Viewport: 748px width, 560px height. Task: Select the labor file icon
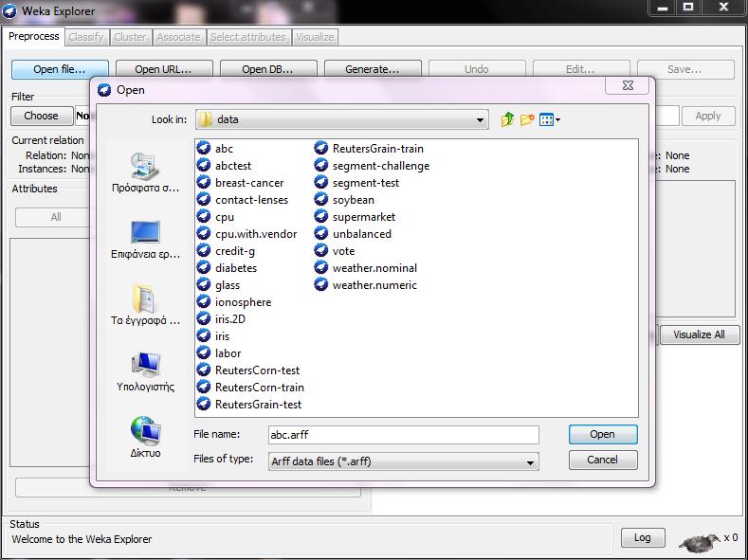(x=204, y=353)
